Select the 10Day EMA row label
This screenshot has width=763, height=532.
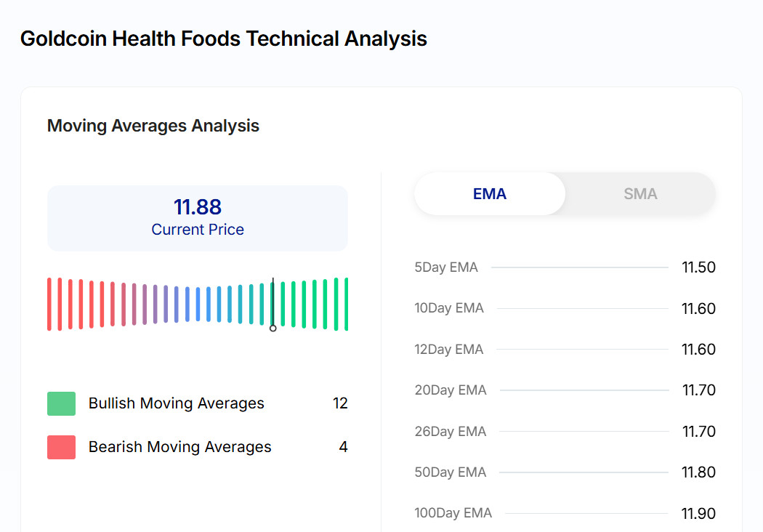point(449,308)
